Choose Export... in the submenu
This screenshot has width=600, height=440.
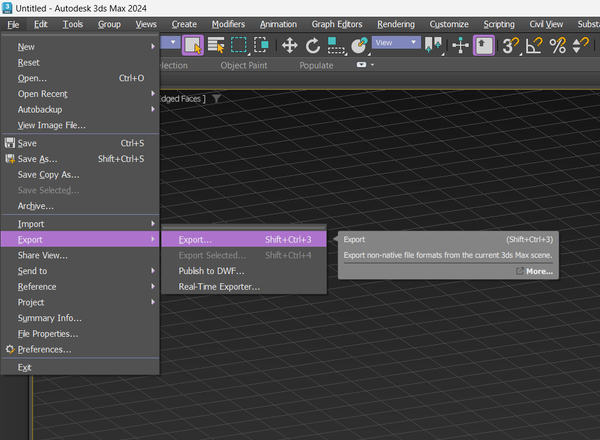[x=244, y=240]
